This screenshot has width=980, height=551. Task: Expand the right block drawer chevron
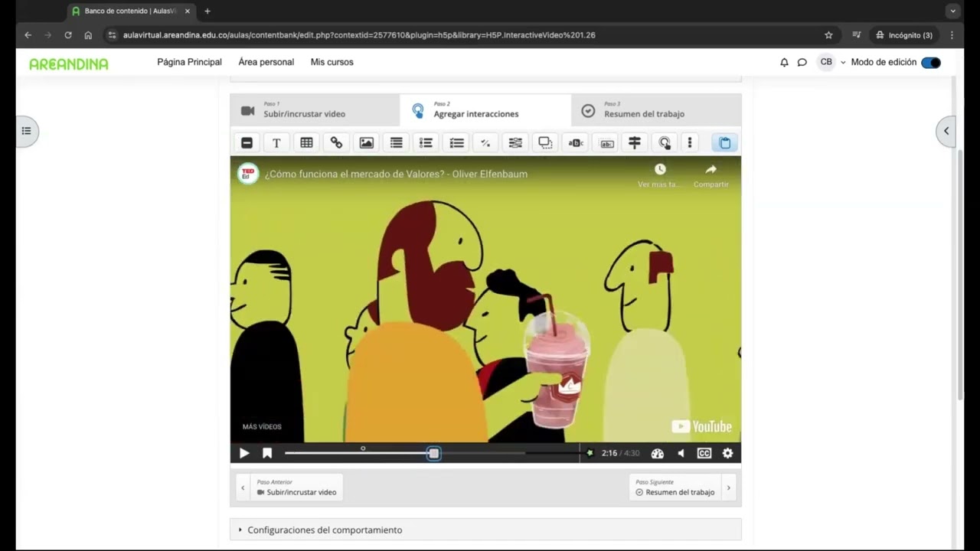point(946,131)
